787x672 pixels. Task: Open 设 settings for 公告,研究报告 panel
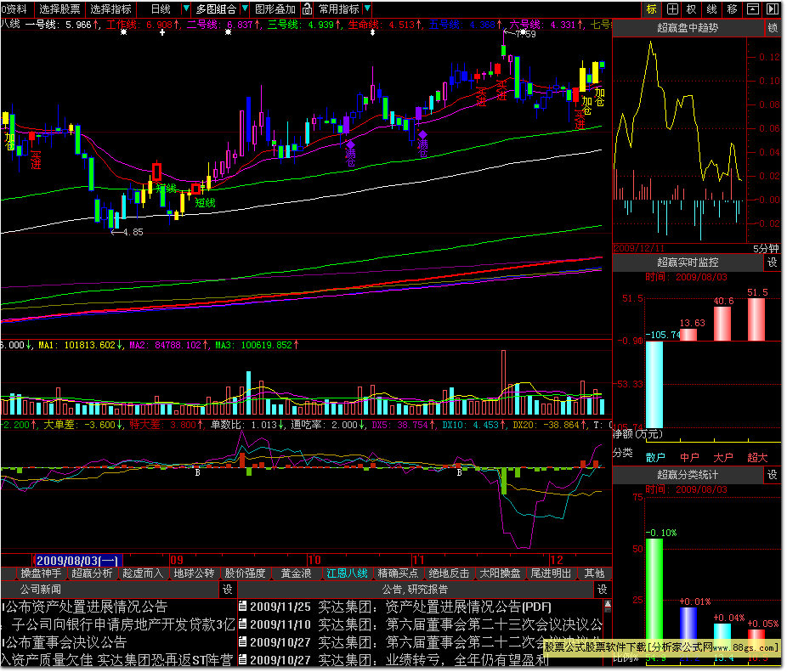[603, 590]
